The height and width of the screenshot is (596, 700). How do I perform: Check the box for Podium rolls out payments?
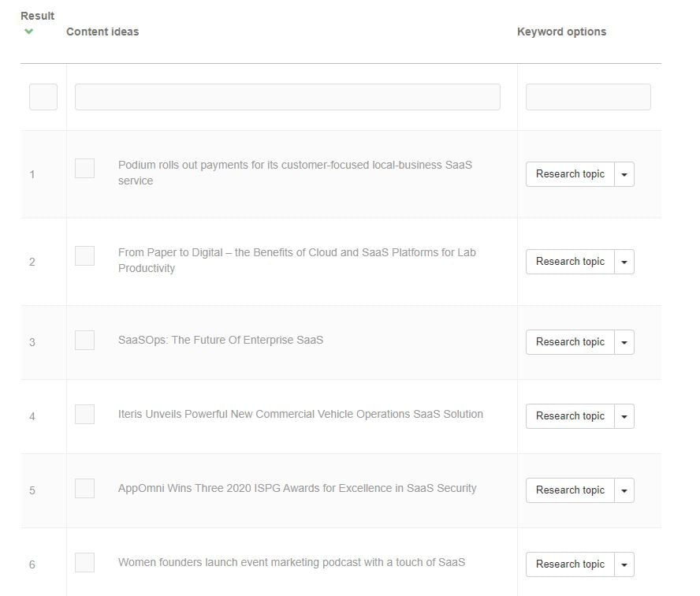click(x=85, y=168)
